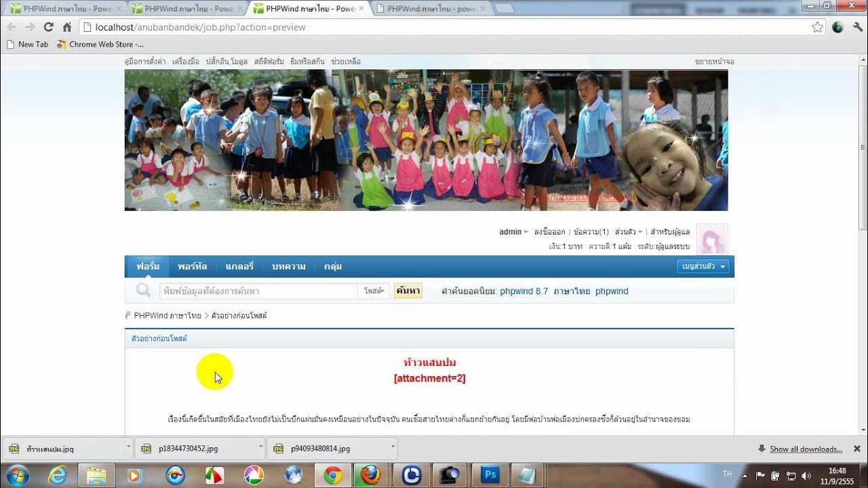Open the สำหรับผู้ดูแล admin link
Image resolution: width=868 pixels, height=488 pixels.
pos(670,232)
